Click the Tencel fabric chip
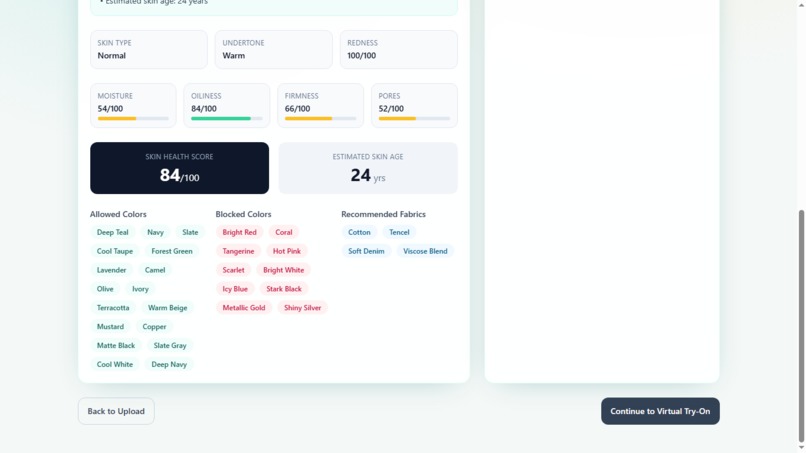The height and width of the screenshot is (453, 806). [x=399, y=232]
